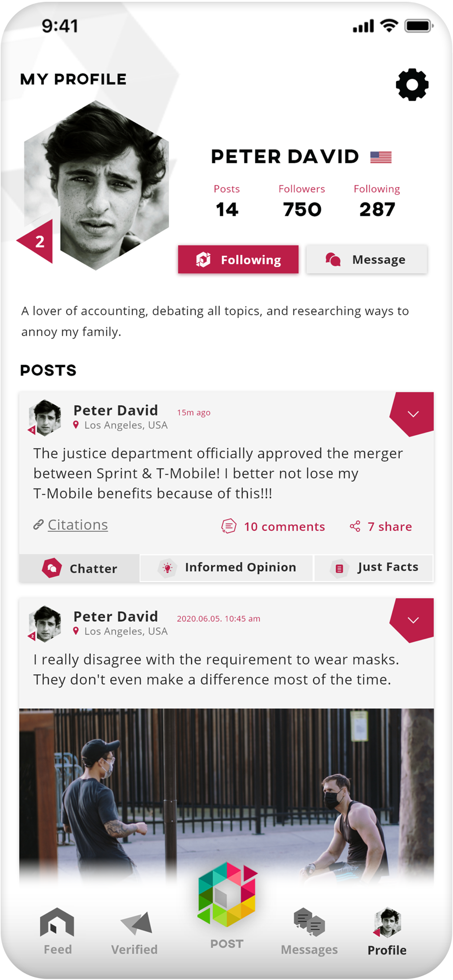View the 750 Followers count

(x=302, y=210)
